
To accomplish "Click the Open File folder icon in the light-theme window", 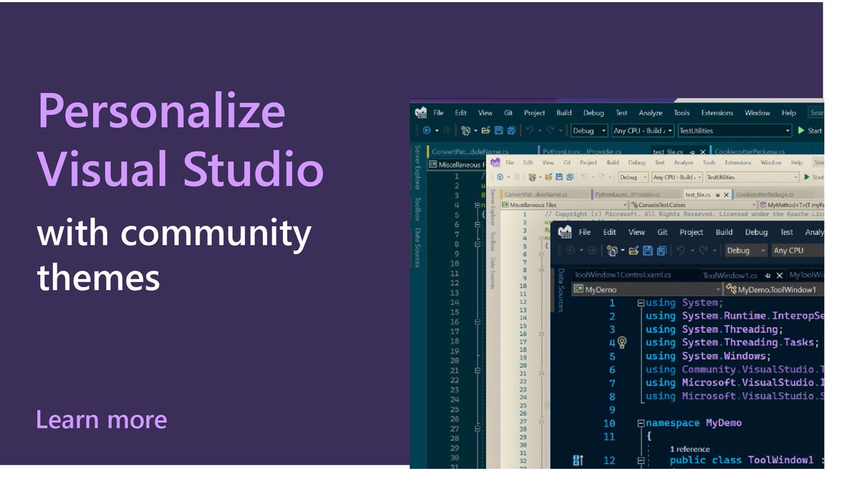I will coord(550,177).
